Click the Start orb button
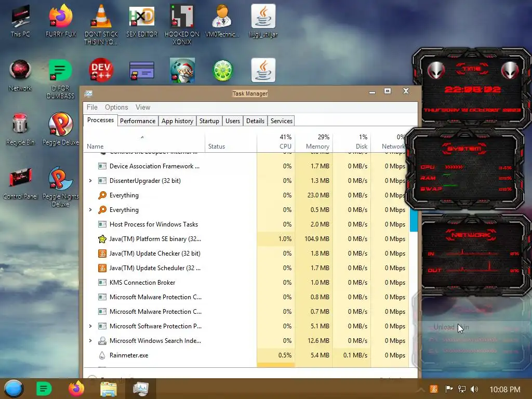 (14, 389)
